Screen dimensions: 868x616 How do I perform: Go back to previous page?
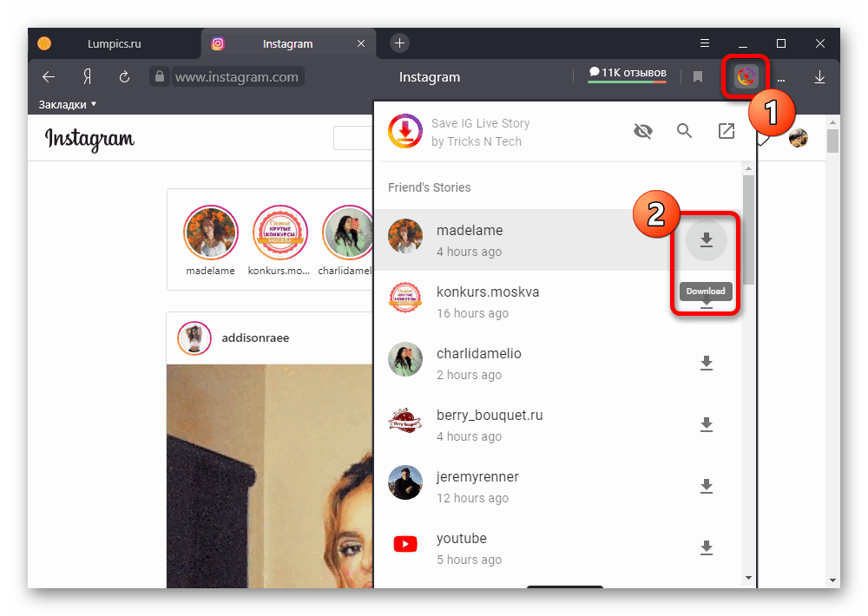(x=49, y=77)
